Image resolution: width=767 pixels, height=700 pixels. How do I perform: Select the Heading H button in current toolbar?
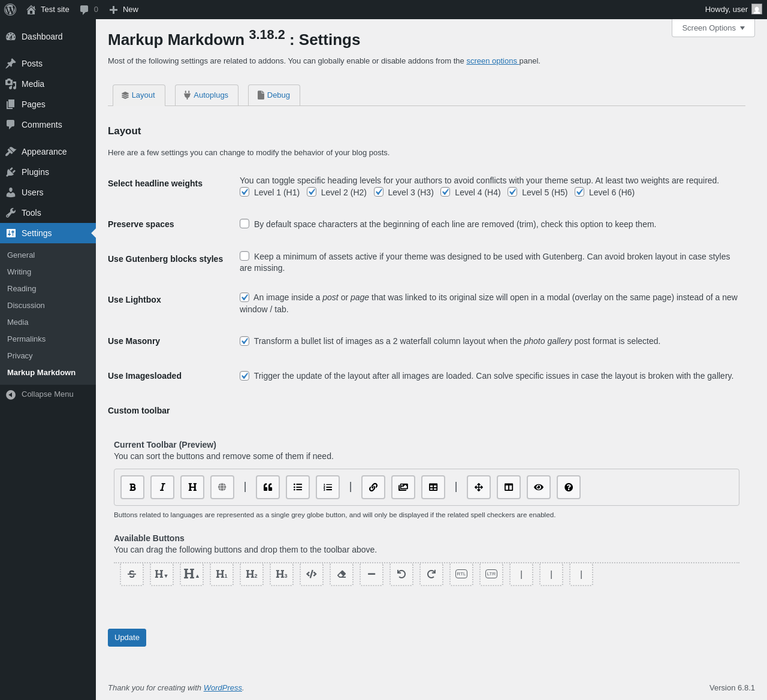[x=192, y=487]
